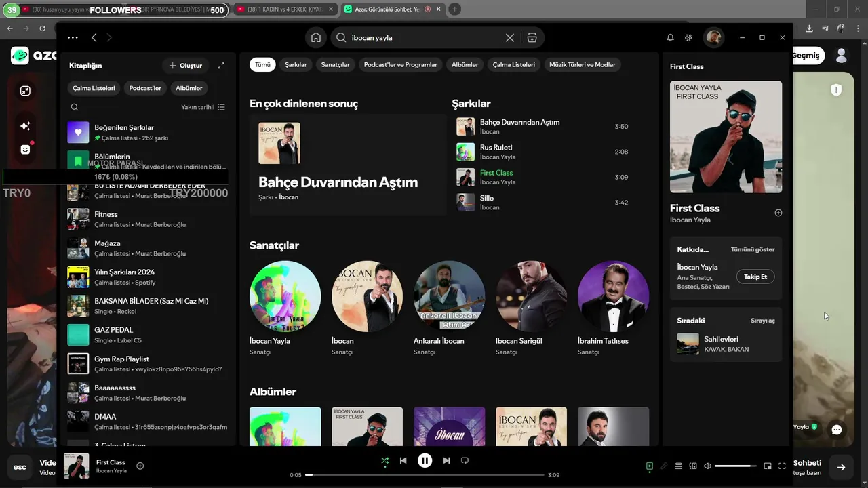Open "BAKSANA BİLADER (Saz Mi Caz Mi)" single
868x488 pixels.
pos(147,306)
